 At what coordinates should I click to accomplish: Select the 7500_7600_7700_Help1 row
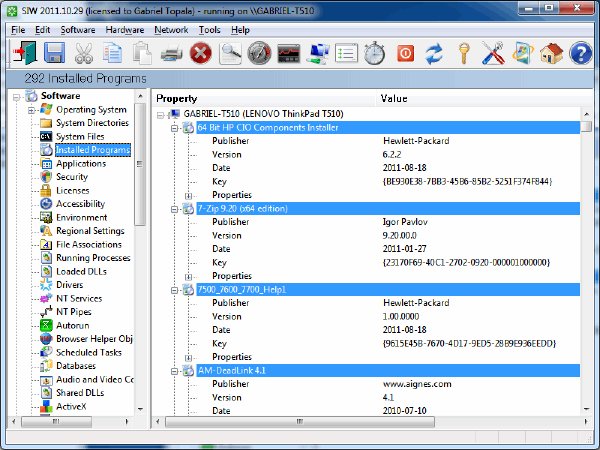point(388,290)
